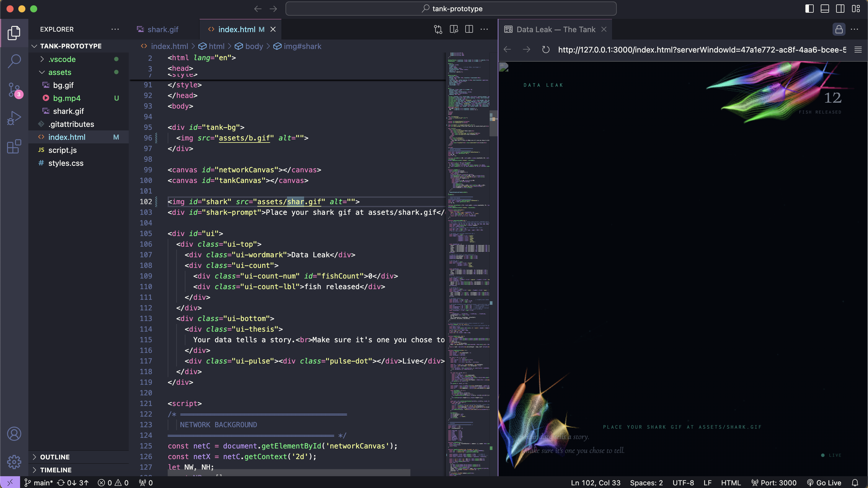Switch to the shark.gif tab

[x=162, y=29]
